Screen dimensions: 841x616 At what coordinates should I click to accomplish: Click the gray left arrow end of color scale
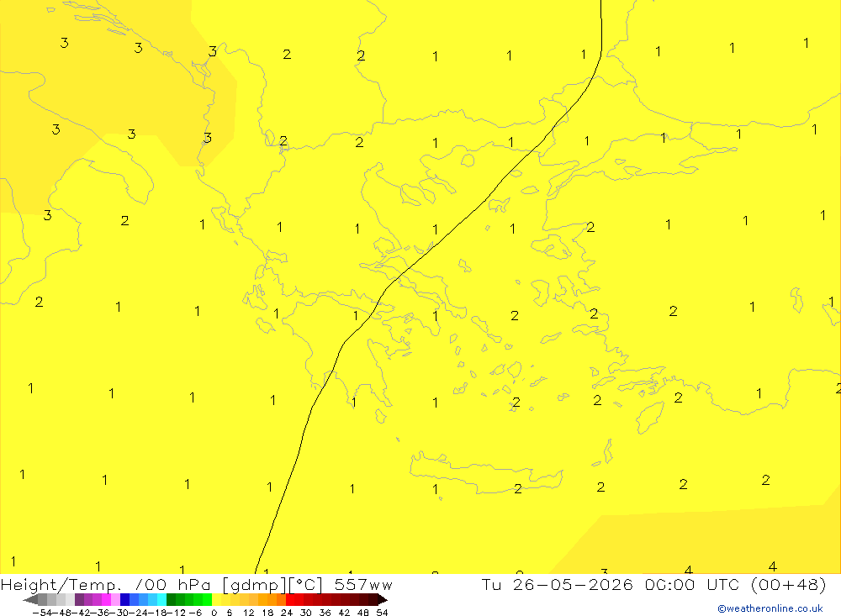(30, 599)
